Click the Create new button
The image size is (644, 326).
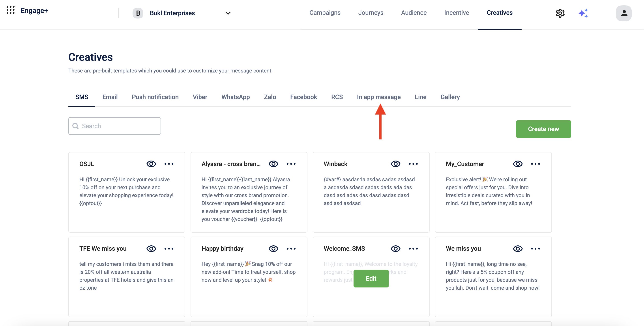tap(543, 129)
